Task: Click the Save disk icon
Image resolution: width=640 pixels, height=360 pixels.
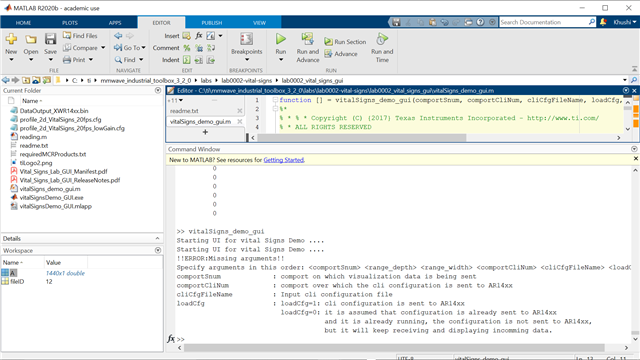Action: (x=50, y=39)
